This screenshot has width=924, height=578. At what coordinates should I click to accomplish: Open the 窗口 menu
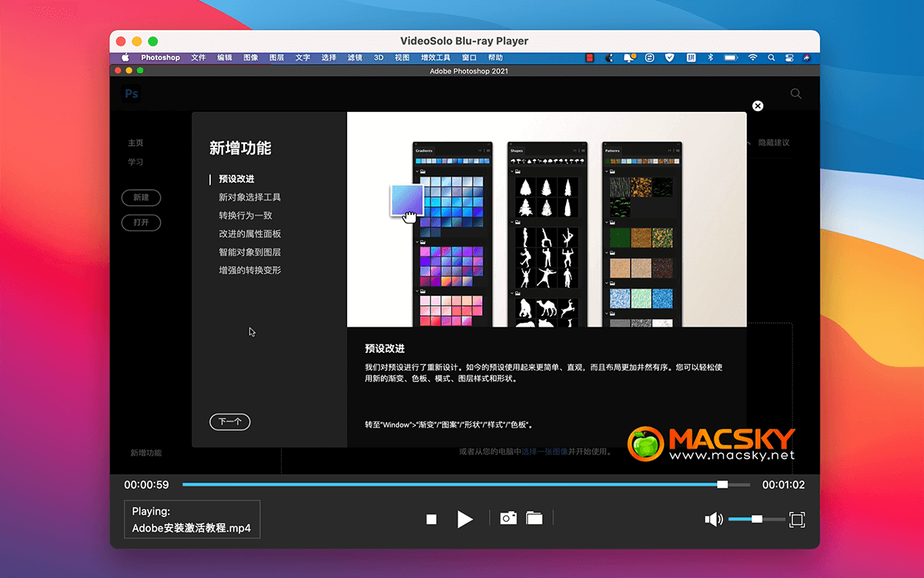470,58
